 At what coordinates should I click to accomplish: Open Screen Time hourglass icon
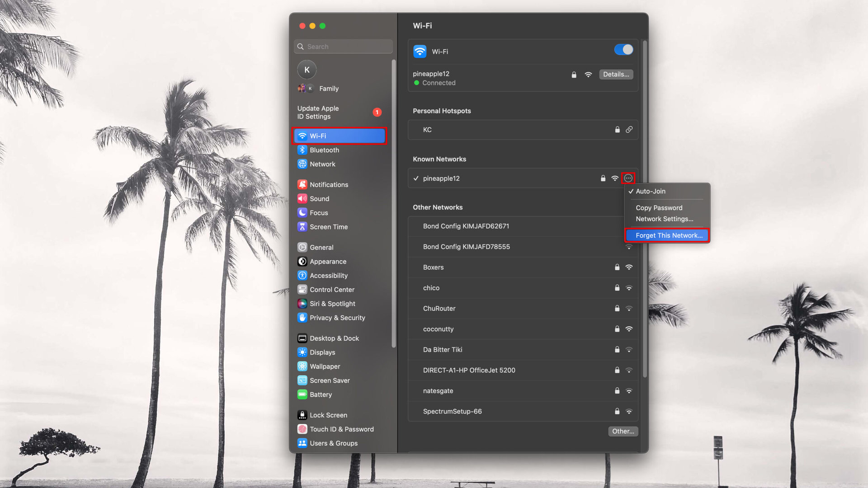click(302, 227)
